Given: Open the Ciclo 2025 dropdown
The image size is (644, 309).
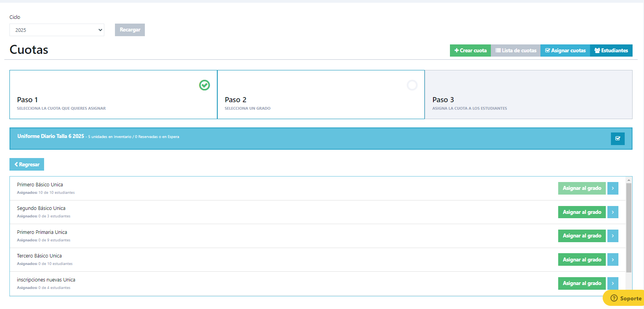Looking at the screenshot, I should (57, 30).
